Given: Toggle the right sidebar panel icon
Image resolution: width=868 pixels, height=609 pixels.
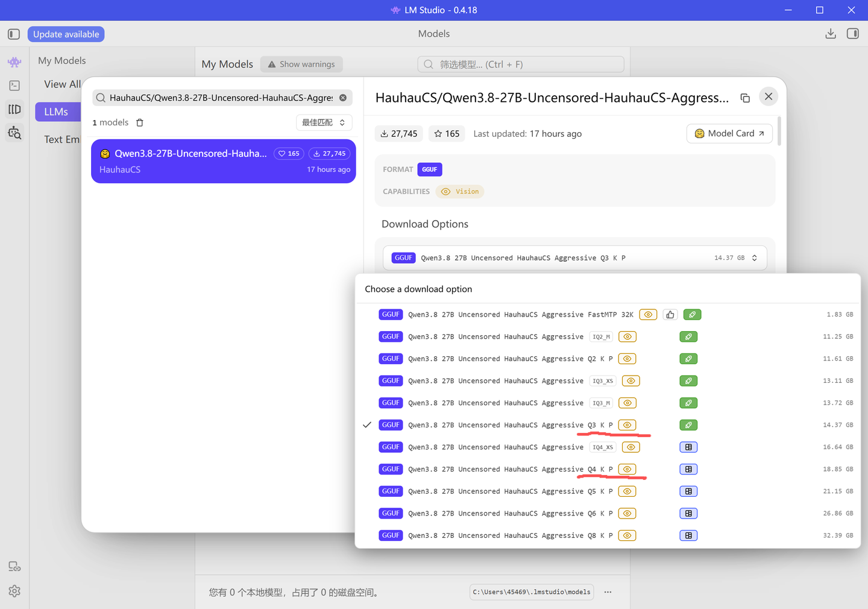Looking at the screenshot, I should tap(853, 34).
